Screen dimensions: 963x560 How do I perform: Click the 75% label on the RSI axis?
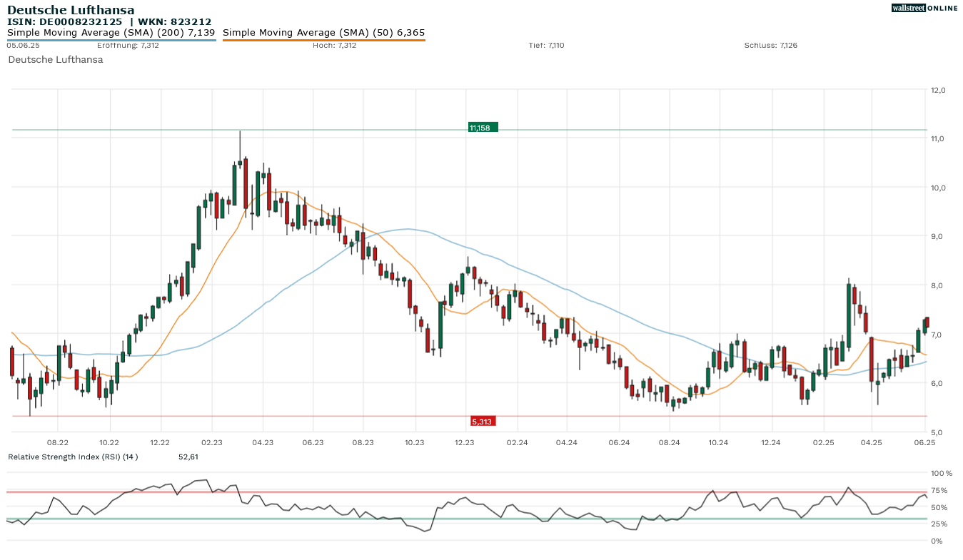[x=939, y=491]
